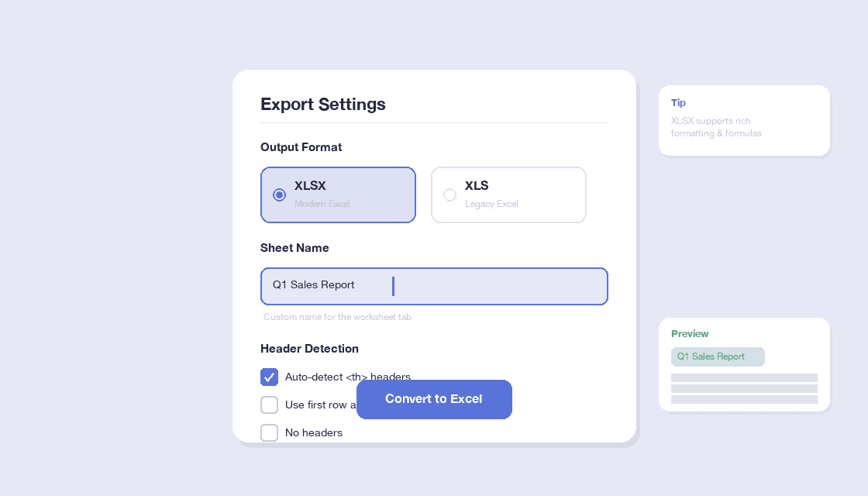Image resolution: width=868 pixels, height=496 pixels.
Task: Click the worksheet tab helper text
Action: [337, 317]
